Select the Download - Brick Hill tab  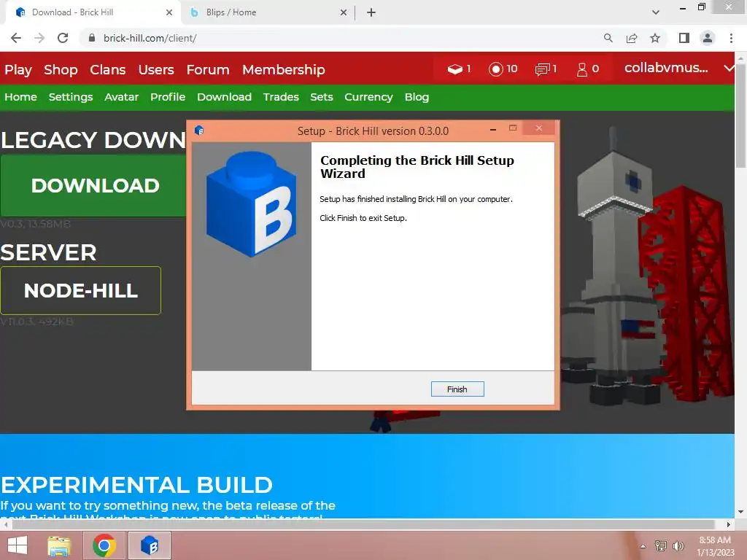[93, 12]
